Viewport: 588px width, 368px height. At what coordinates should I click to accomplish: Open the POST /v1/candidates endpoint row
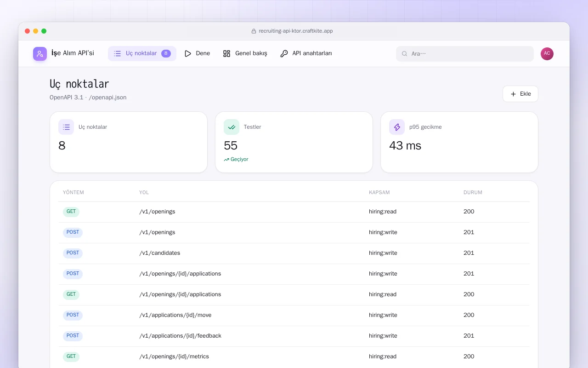(x=294, y=253)
